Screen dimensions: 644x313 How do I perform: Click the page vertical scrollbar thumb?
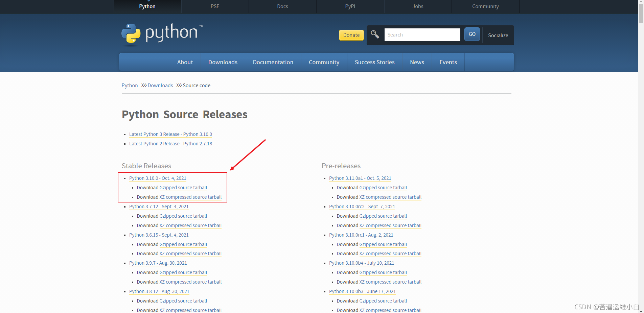point(641,14)
